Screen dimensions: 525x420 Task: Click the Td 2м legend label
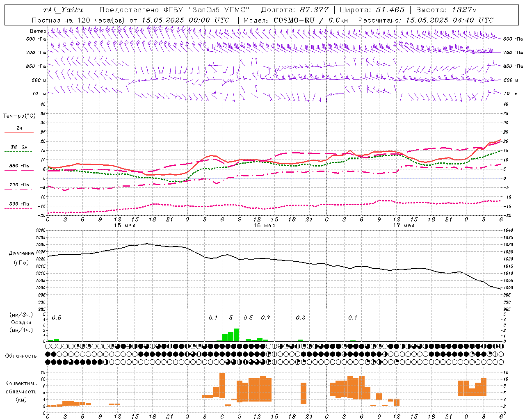pos(19,147)
